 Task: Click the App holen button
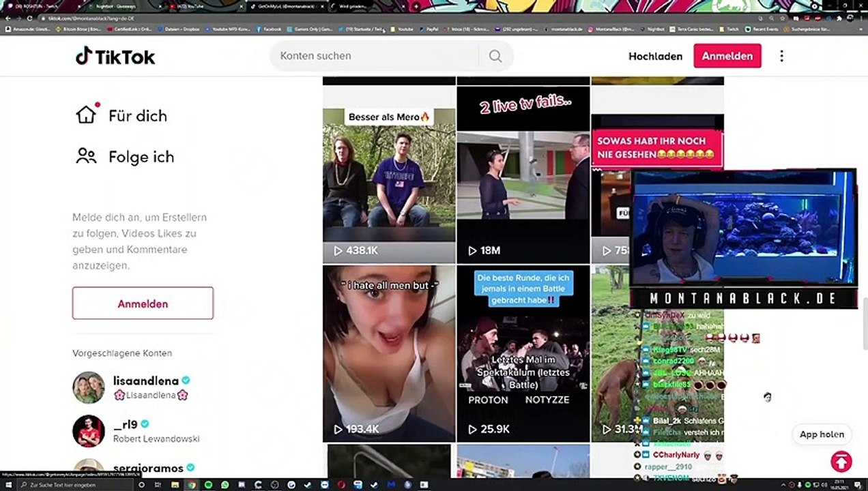coord(822,434)
